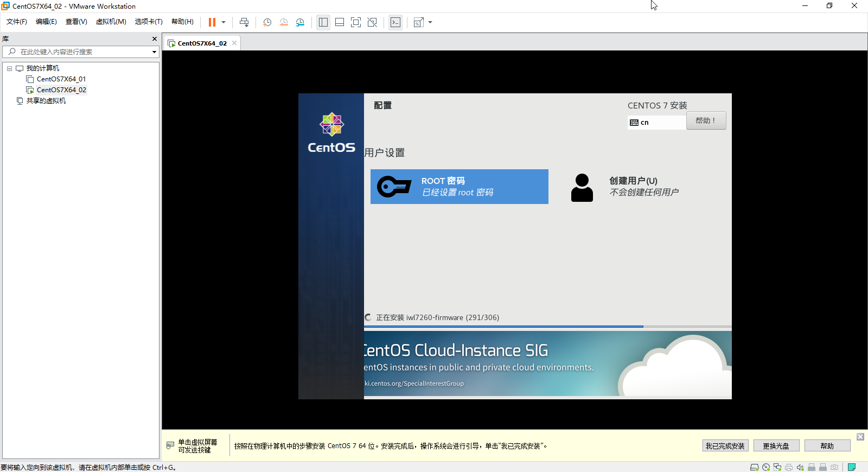Click USB device icon beside camera icon

coord(823,467)
